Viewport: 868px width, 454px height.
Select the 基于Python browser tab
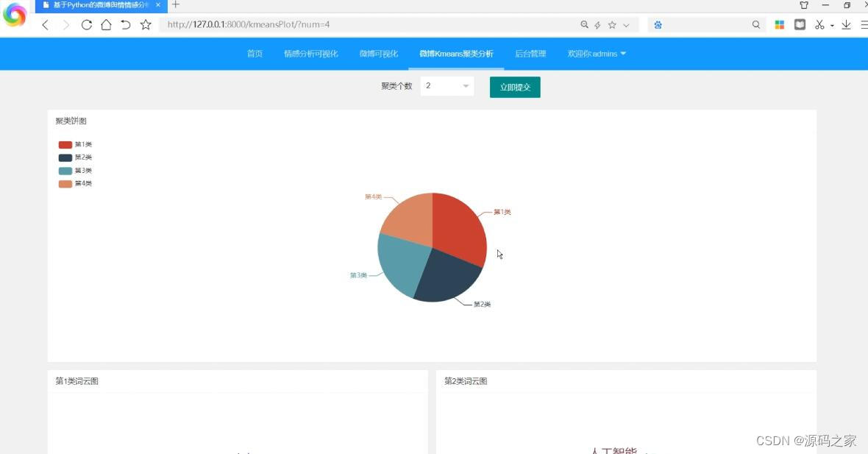101,5
